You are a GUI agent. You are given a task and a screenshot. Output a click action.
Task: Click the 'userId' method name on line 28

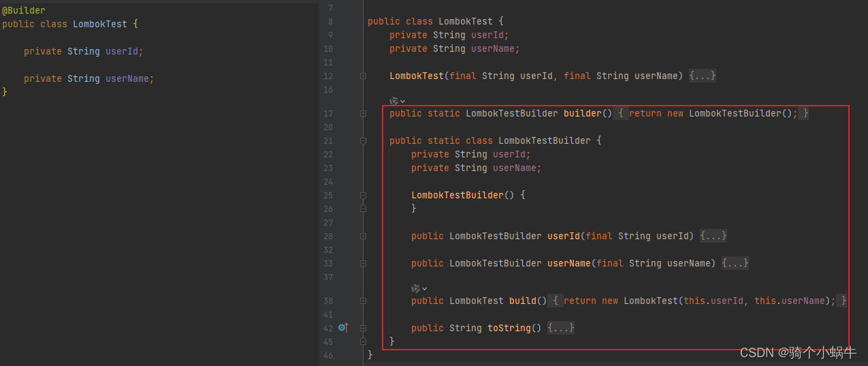click(x=564, y=236)
